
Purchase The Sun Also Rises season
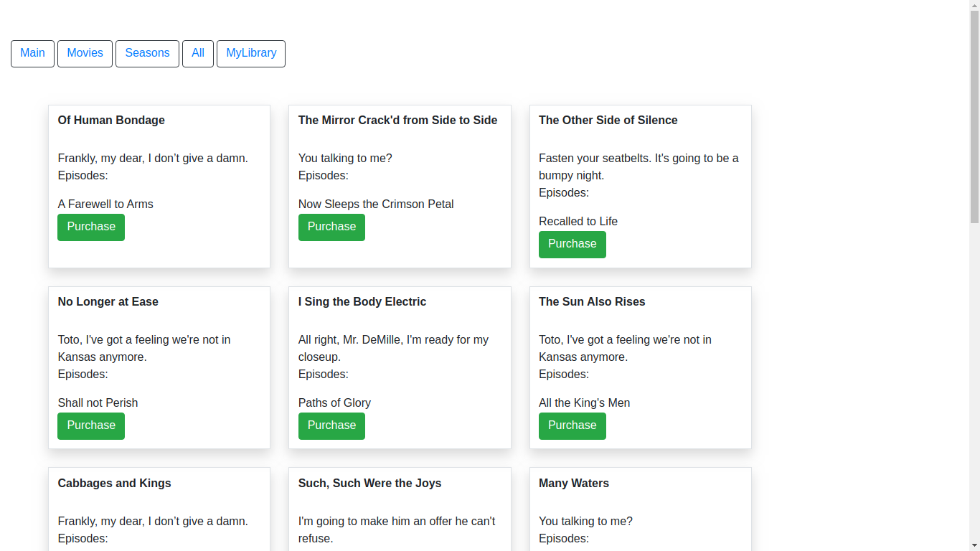point(572,425)
